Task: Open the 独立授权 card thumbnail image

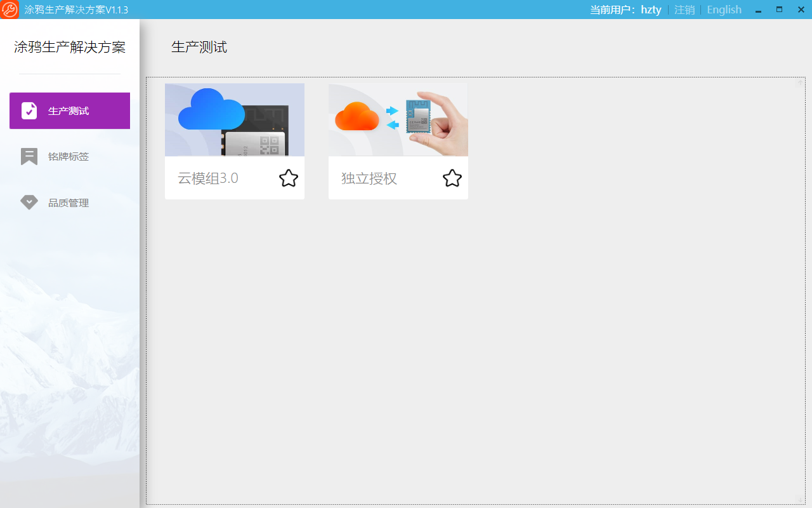Action: tap(398, 119)
